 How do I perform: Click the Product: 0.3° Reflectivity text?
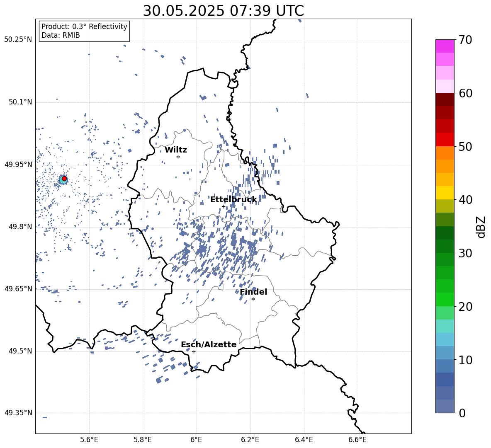pos(84,27)
